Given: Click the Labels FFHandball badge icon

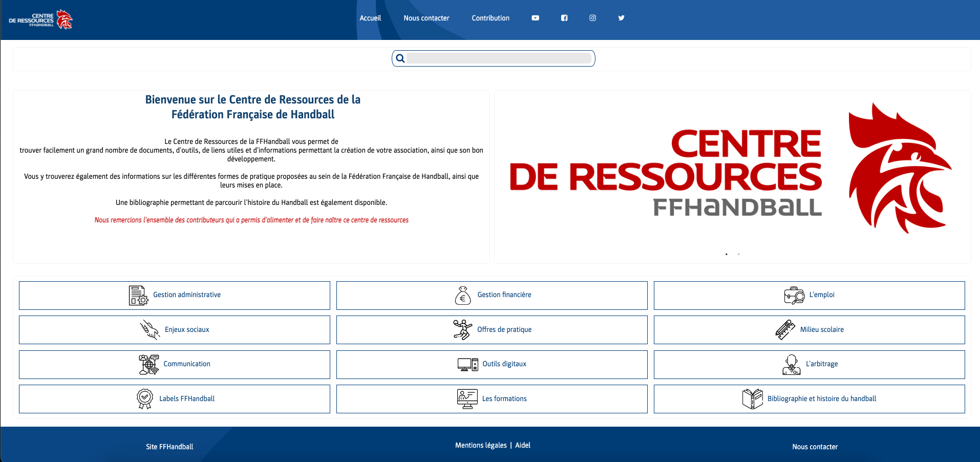Looking at the screenshot, I should click(145, 399).
